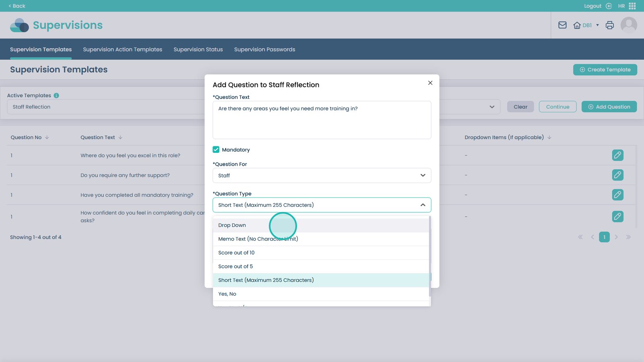Edit question 'Where do you feel you excel'
Image resolution: width=644 pixels, height=362 pixels.
[x=617, y=155]
